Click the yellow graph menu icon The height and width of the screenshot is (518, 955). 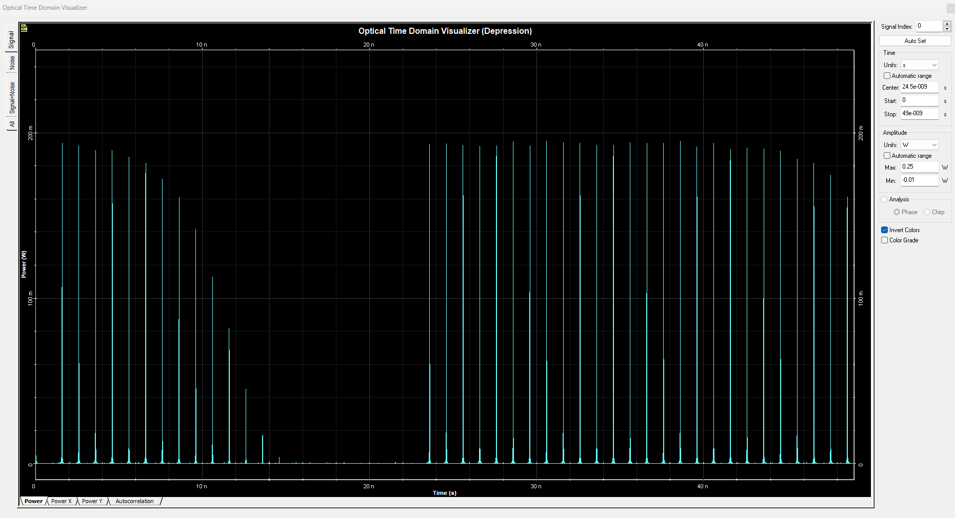[x=24, y=28]
